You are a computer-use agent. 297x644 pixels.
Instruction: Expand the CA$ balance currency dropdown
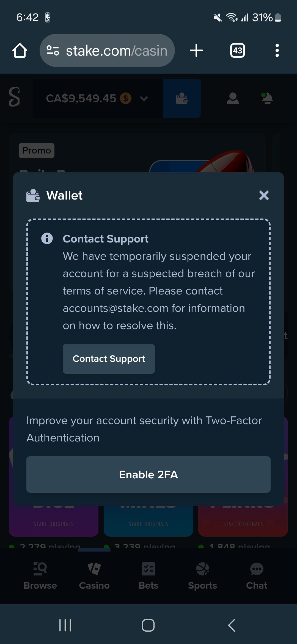pos(144,99)
